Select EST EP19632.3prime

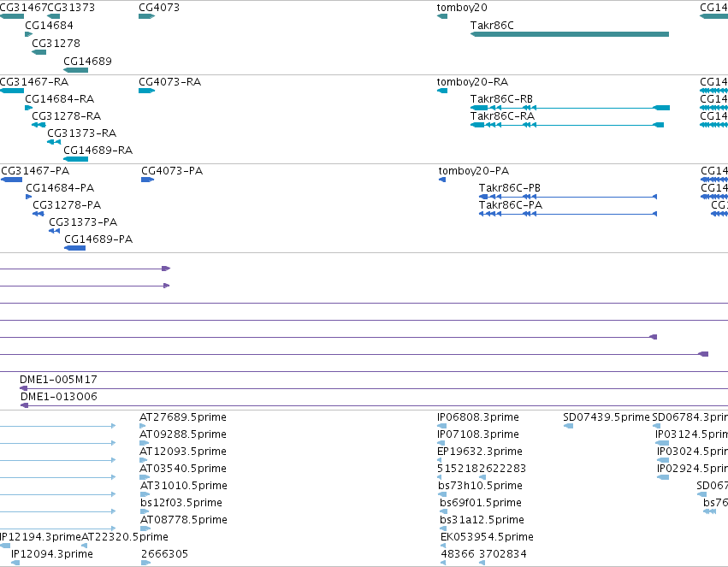(439, 460)
